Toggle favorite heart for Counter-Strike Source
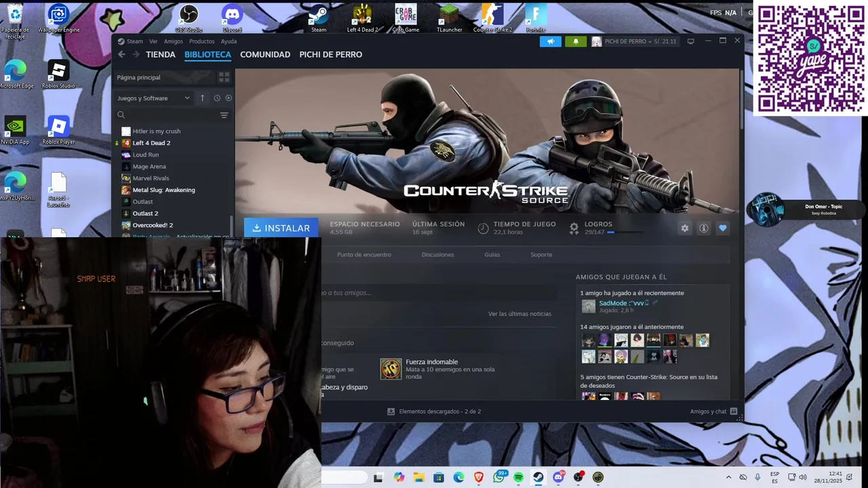 pyautogui.click(x=723, y=228)
